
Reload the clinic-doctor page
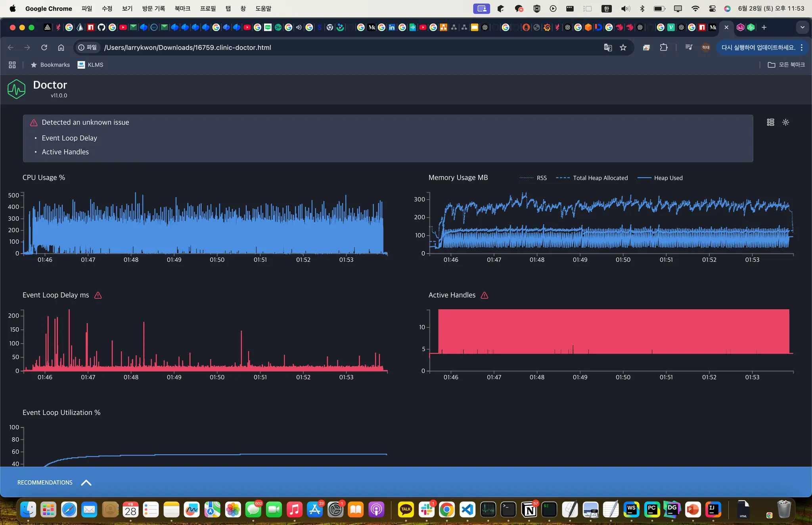coord(44,48)
